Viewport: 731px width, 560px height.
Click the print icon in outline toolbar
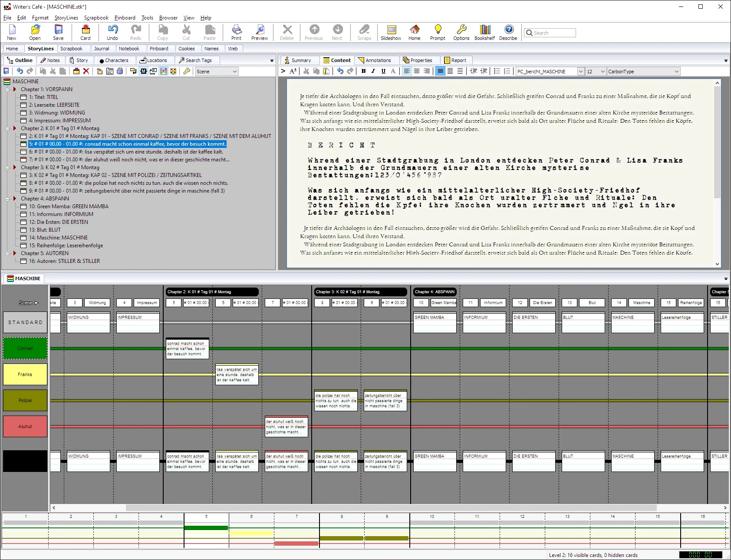tap(120, 71)
